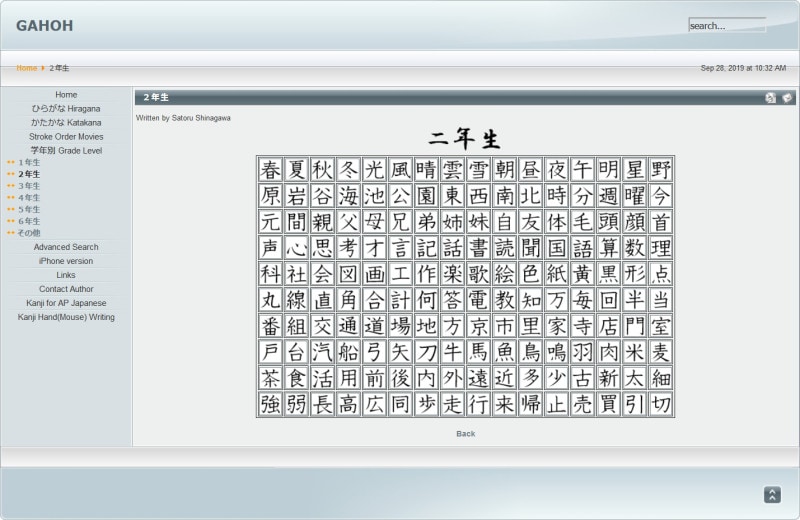Open Kanji Hand(Mouse) Writing page
The width and height of the screenshot is (800, 520).
[66, 317]
